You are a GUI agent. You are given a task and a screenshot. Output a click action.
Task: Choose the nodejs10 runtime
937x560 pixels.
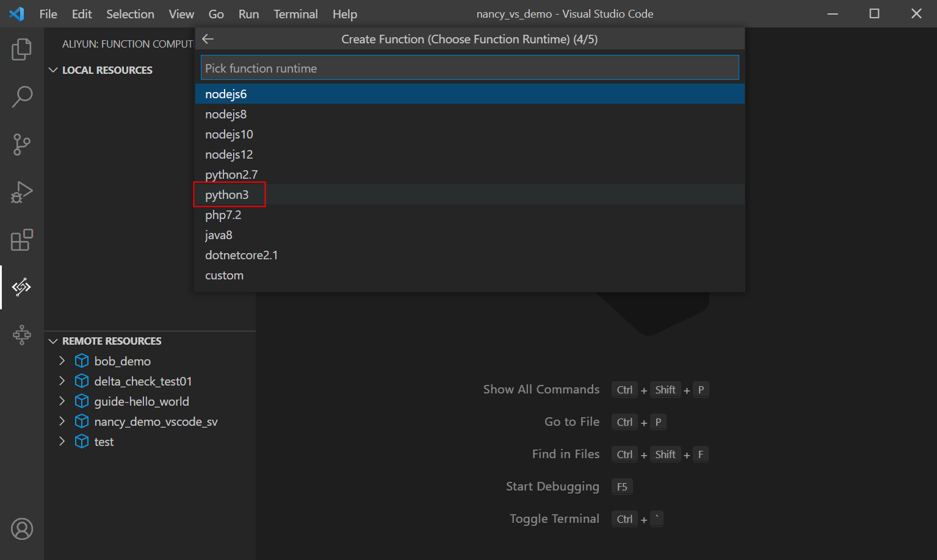click(469, 134)
